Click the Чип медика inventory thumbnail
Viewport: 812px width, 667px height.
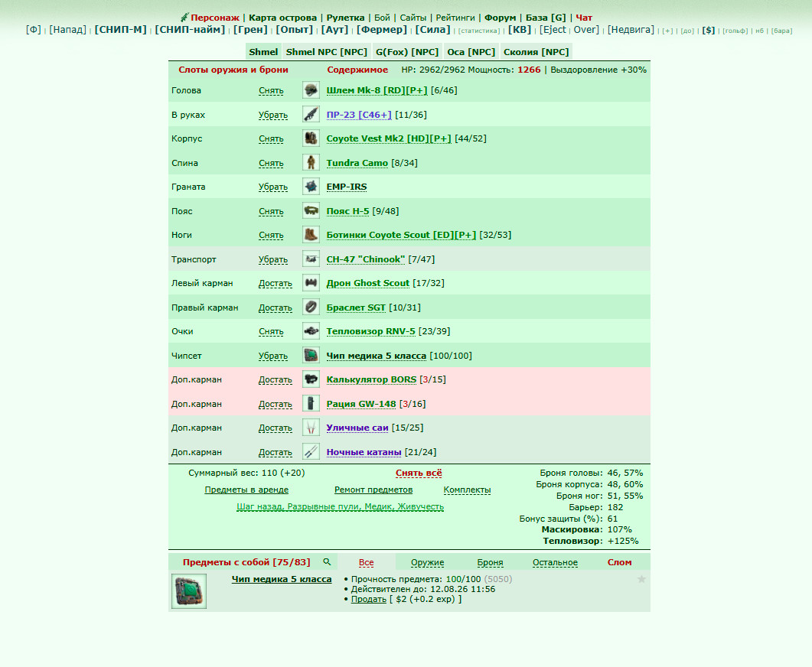click(x=189, y=591)
